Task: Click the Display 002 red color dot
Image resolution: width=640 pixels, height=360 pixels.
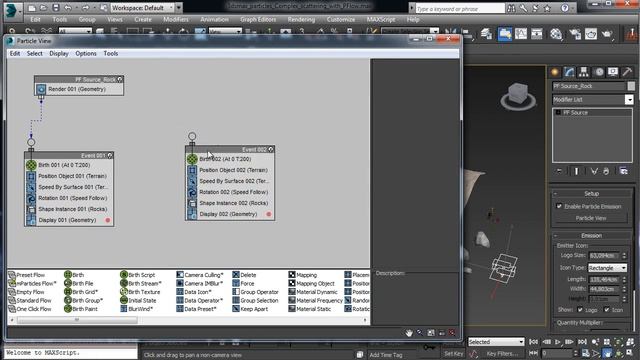Action: pyautogui.click(x=269, y=214)
